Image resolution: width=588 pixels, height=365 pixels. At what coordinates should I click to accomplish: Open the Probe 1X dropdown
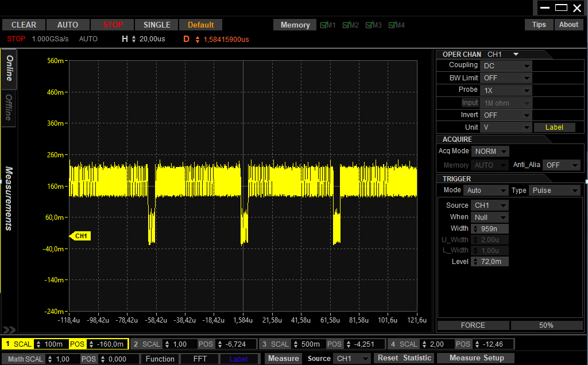coord(506,90)
